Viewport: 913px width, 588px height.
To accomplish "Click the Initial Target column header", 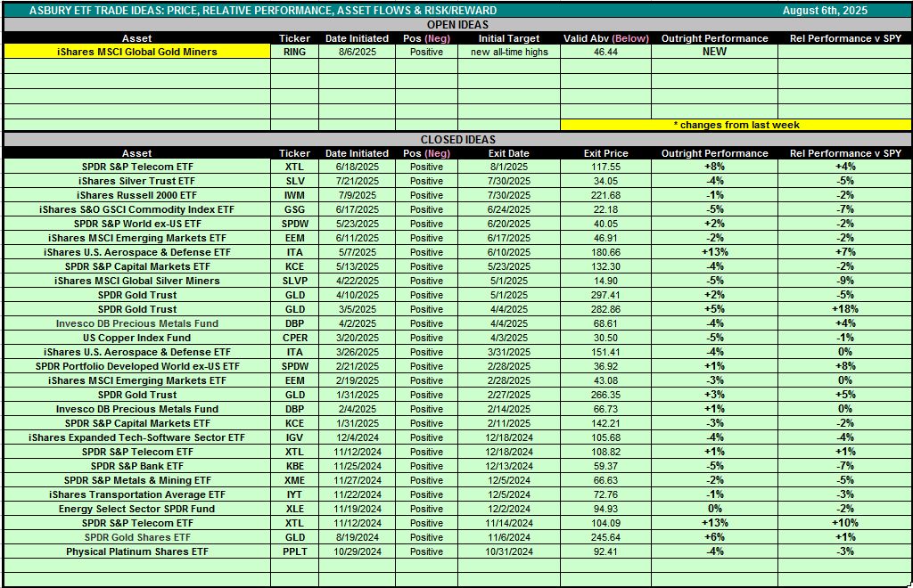I will (509, 38).
